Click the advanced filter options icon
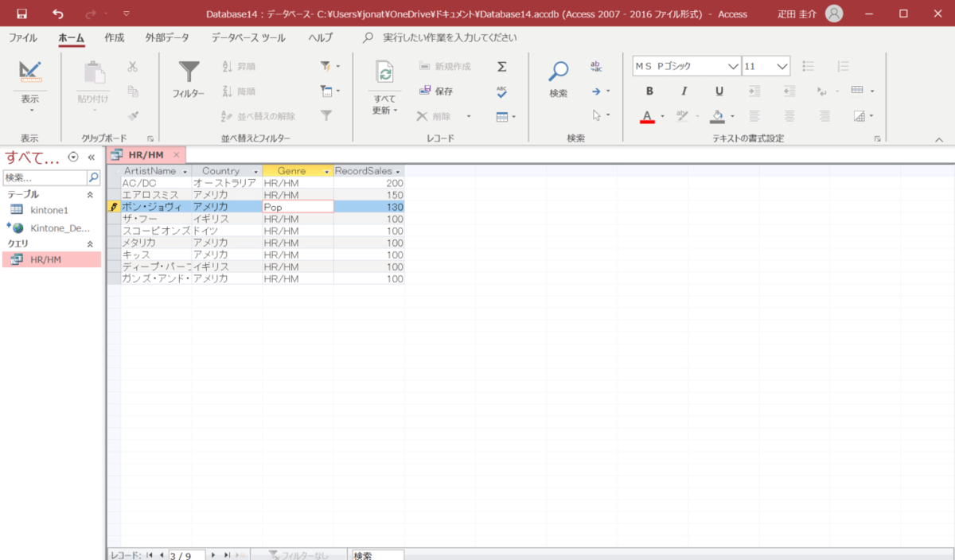This screenshot has height=560, width=955. (x=325, y=91)
